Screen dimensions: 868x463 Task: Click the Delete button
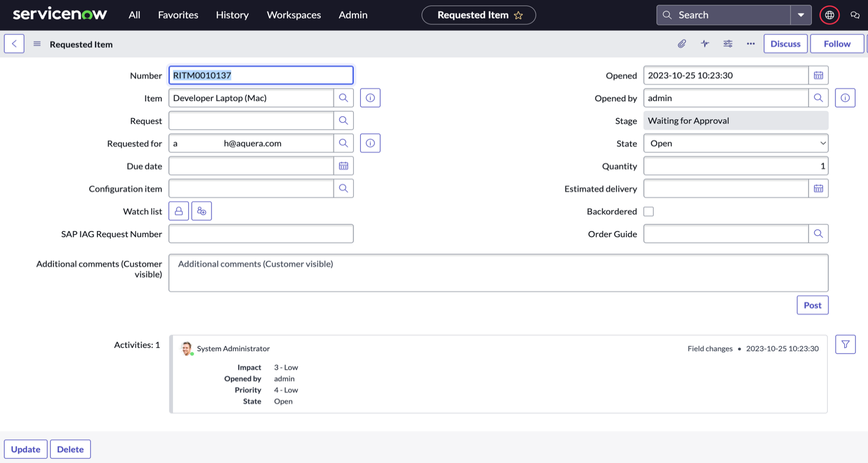click(70, 449)
